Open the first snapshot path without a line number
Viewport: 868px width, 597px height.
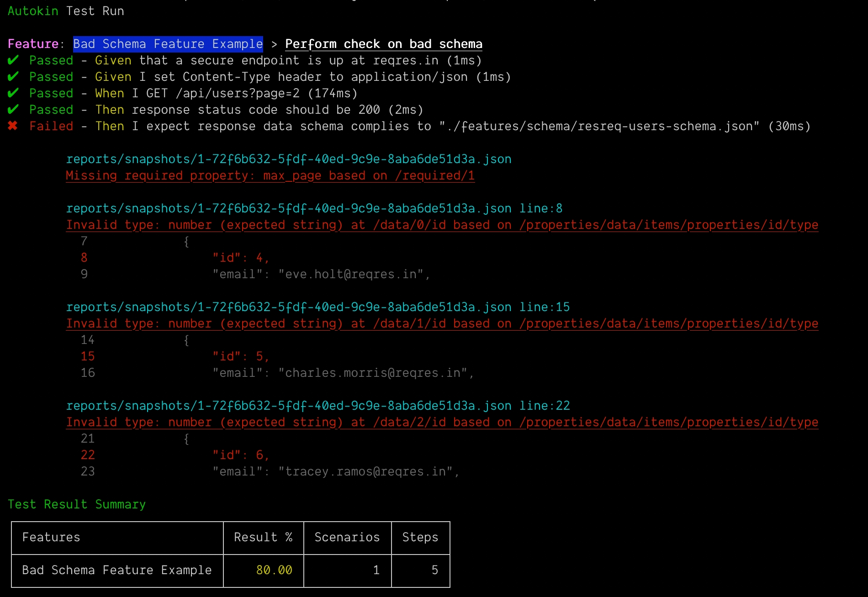point(288,159)
